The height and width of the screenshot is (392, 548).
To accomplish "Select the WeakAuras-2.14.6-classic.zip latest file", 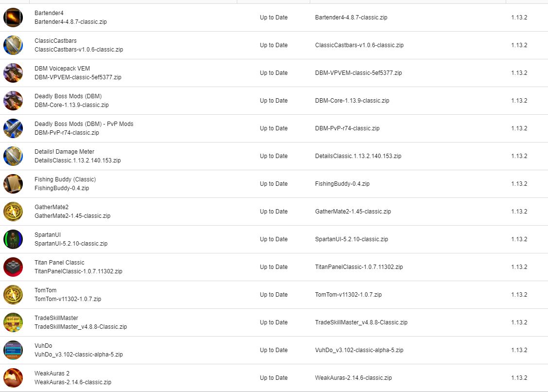I will pos(354,378).
